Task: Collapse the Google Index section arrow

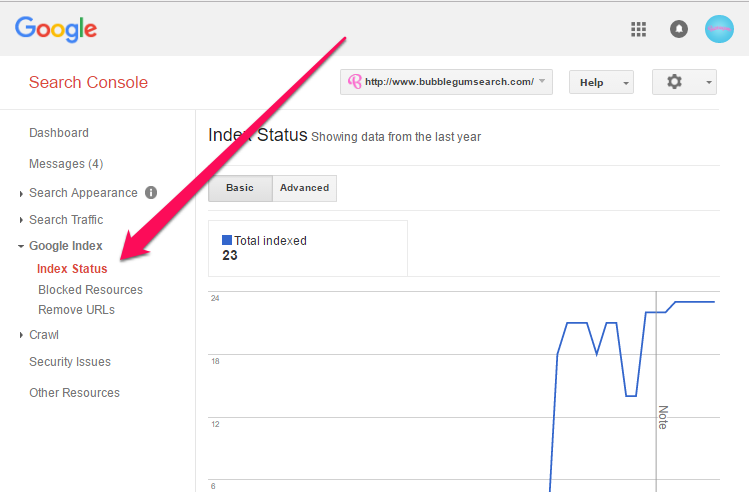Action: pos(21,246)
